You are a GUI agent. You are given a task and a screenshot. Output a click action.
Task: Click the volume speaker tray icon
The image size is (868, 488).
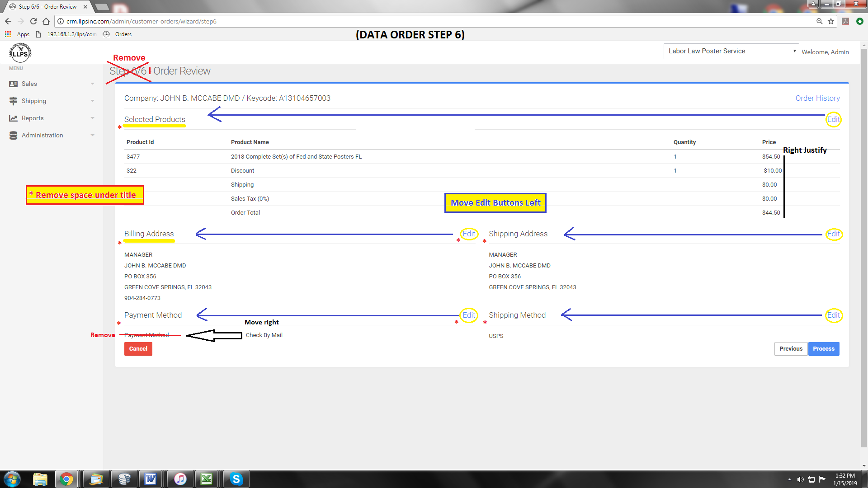[x=800, y=479]
